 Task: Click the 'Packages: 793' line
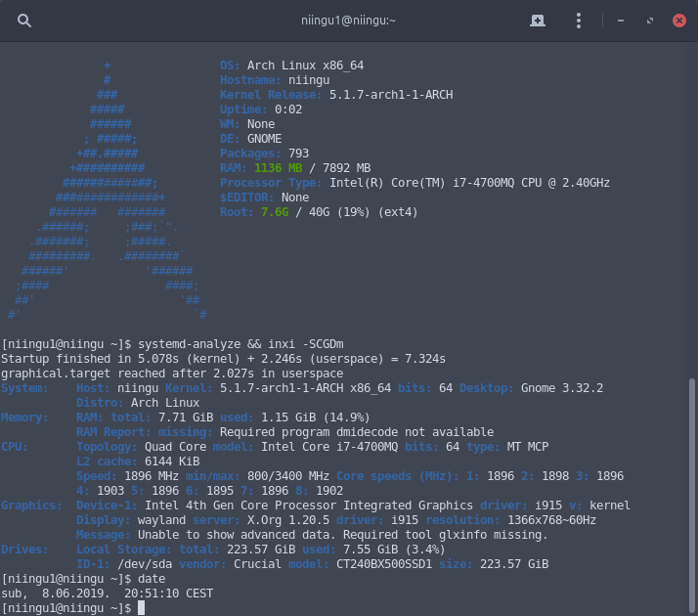tap(264, 154)
